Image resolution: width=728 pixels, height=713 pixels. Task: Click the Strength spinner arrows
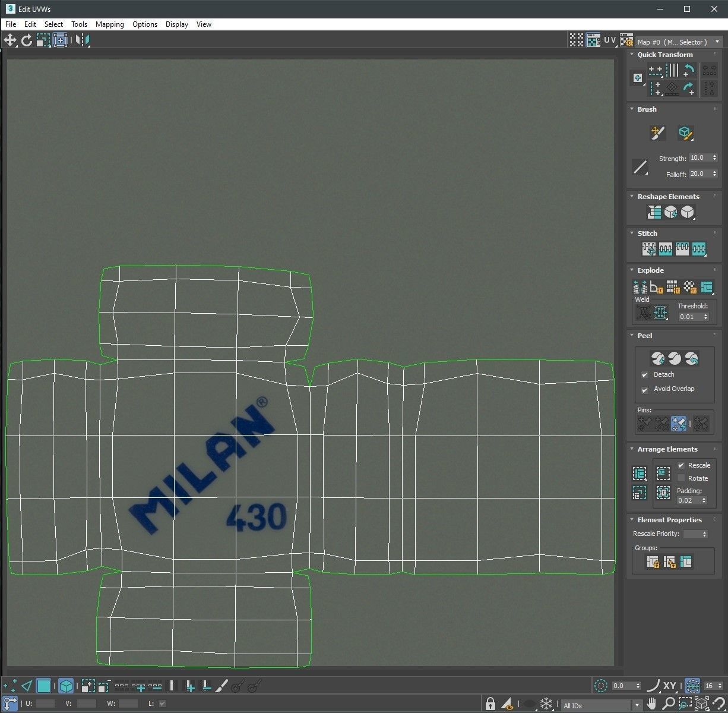pyautogui.click(x=714, y=158)
